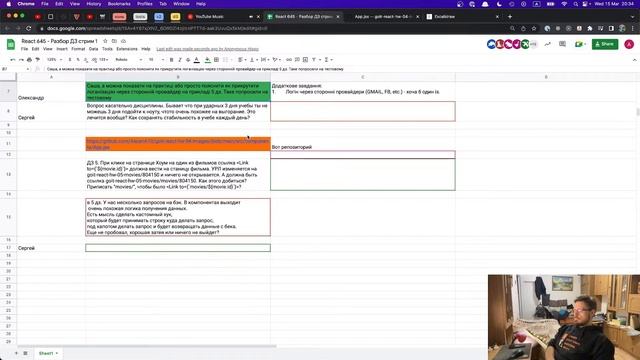Toggle bold formatting

[171, 60]
